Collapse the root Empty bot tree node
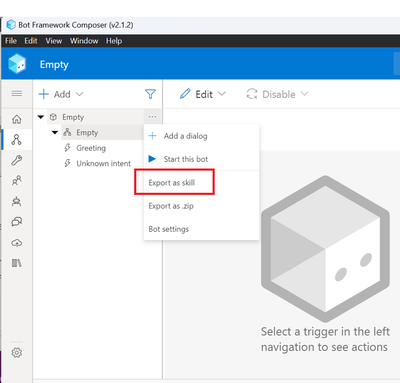The image size is (400, 383). click(x=41, y=117)
